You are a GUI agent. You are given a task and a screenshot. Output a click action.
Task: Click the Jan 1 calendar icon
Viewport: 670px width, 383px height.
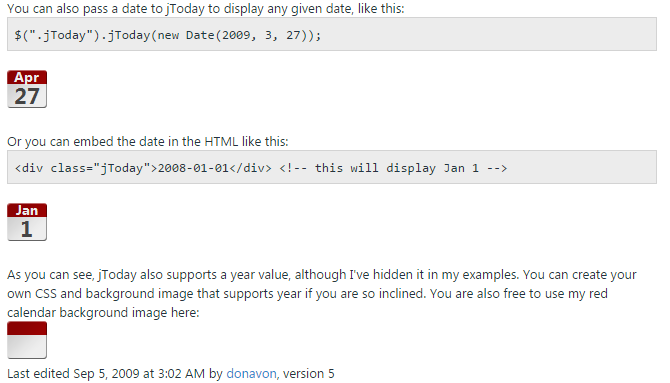click(x=27, y=222)
